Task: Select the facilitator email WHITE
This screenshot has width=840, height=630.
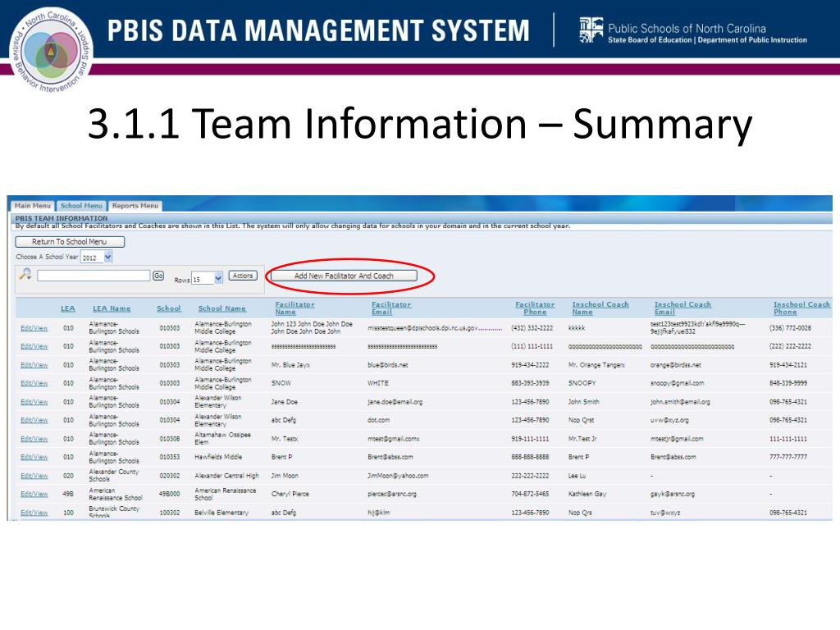Action: 378,383
